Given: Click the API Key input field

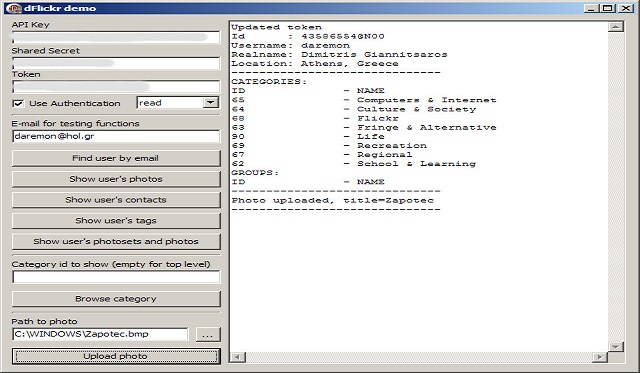Looking at the screenshot, I should tap(116, 38).
